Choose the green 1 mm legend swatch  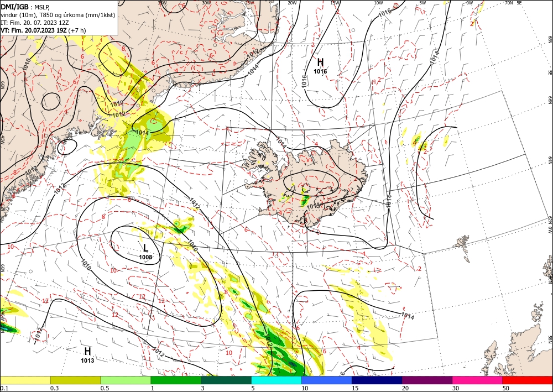tap(176, 380)
